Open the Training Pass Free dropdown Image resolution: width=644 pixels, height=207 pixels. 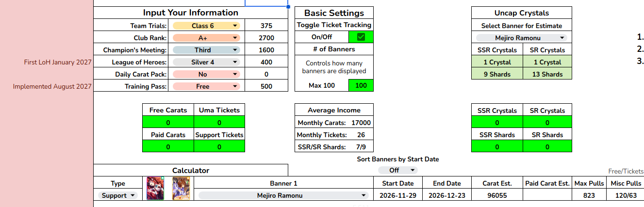point(206,86)
